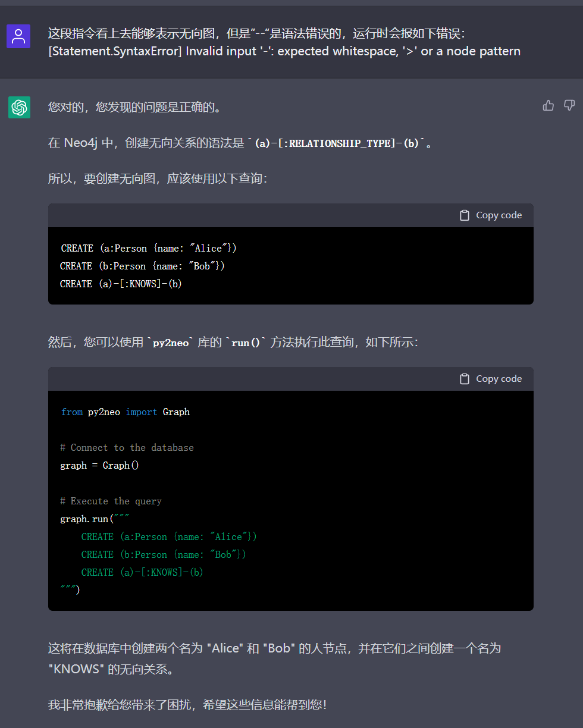Copy code of the py2neo Python block
Viewport: 583px width, 728px height.
coord(491,379)
